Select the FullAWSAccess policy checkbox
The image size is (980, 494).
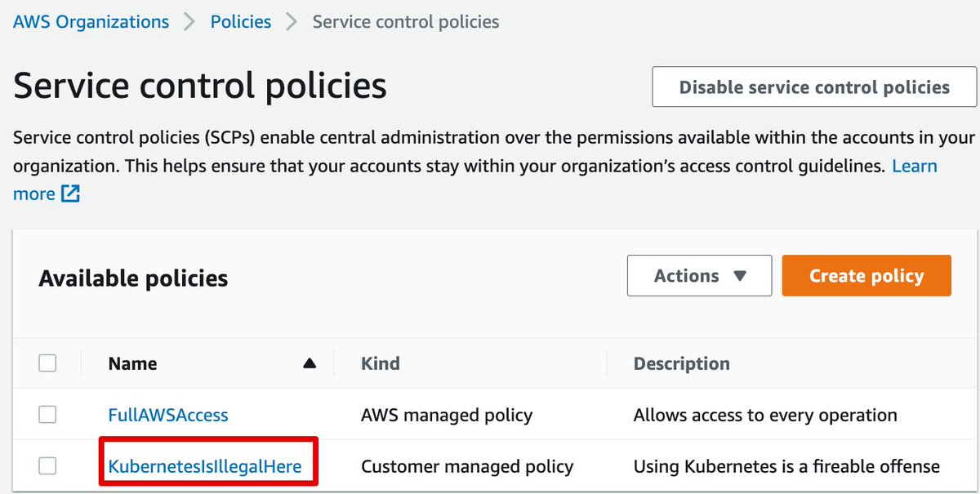point(48,415)
